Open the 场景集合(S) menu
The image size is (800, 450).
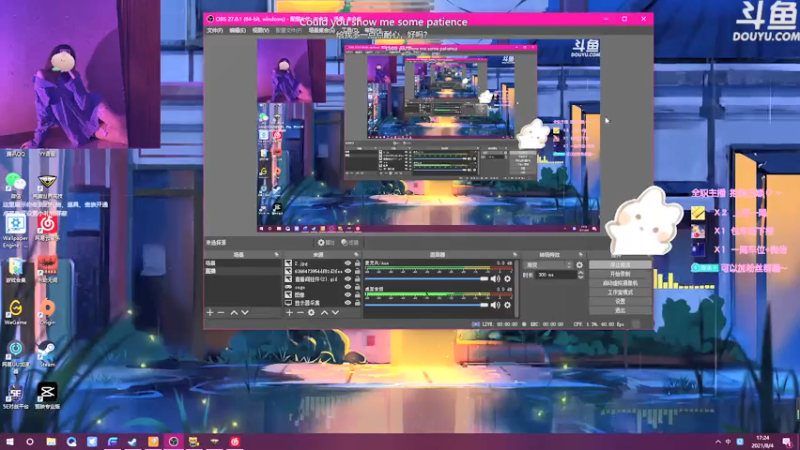pyautogui.click(x=321, y=31)
